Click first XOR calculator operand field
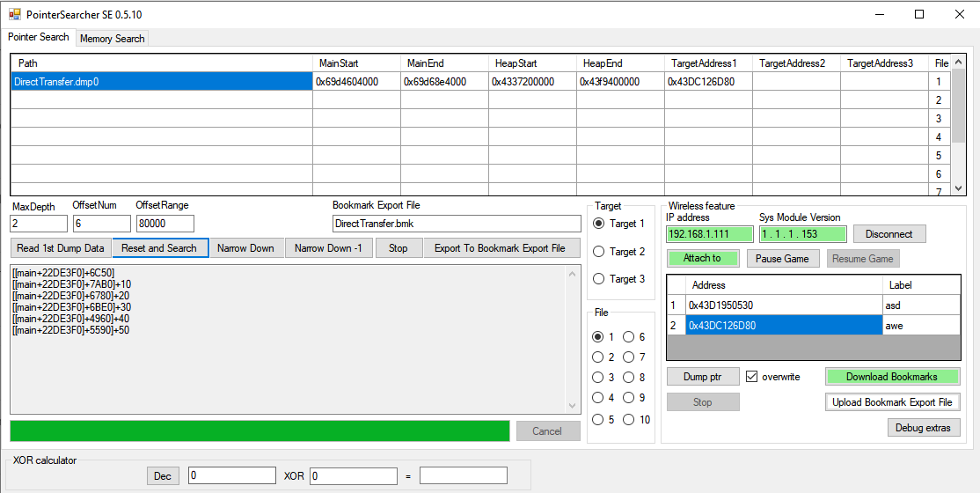 [x=232, y=476]
